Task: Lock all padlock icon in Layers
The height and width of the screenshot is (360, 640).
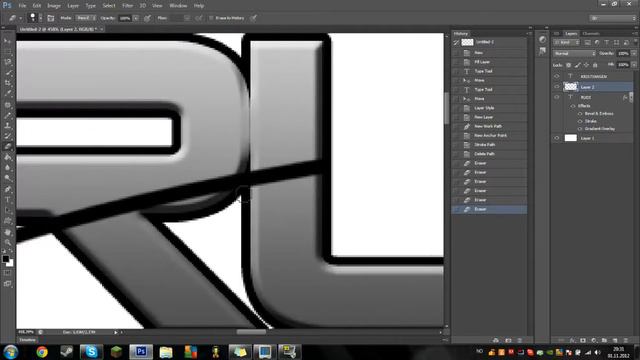Action: click(x=595, y=65)
